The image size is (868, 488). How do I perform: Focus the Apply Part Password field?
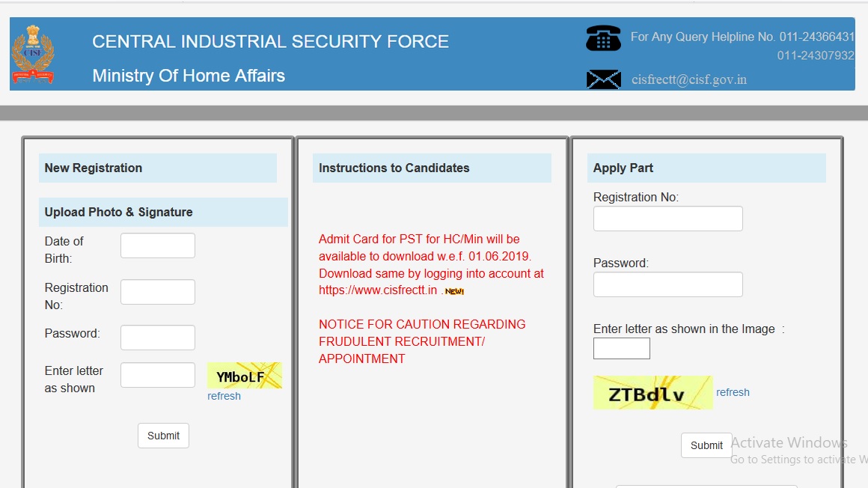(667, 284)
